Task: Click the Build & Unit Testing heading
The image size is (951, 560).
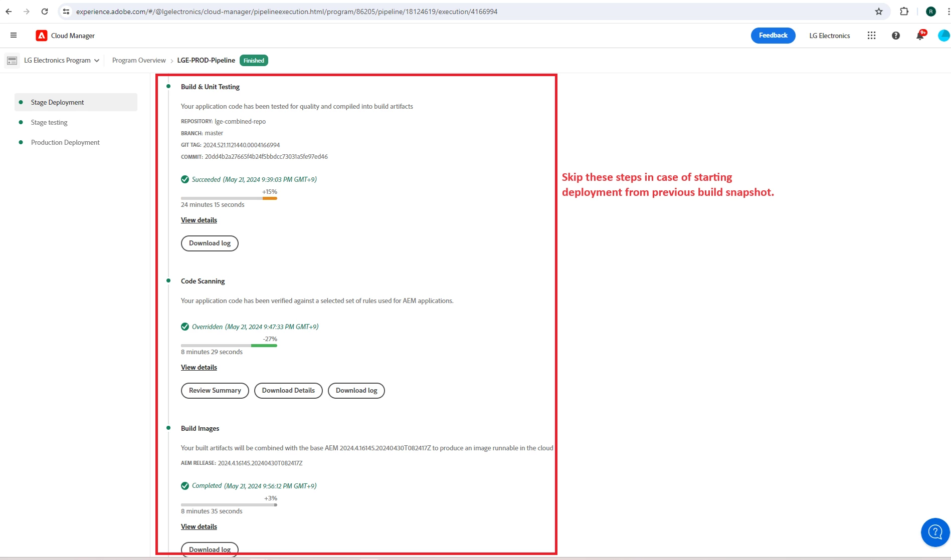Action: coord(210,87)
